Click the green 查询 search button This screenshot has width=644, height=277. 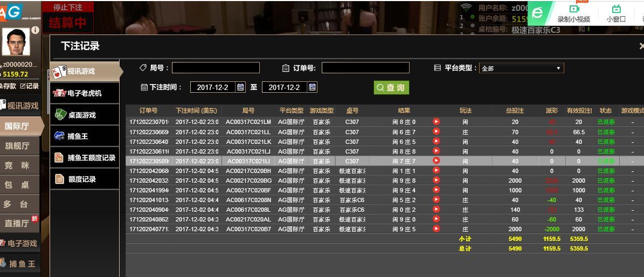pyautogui.click(x=391, y=87)
